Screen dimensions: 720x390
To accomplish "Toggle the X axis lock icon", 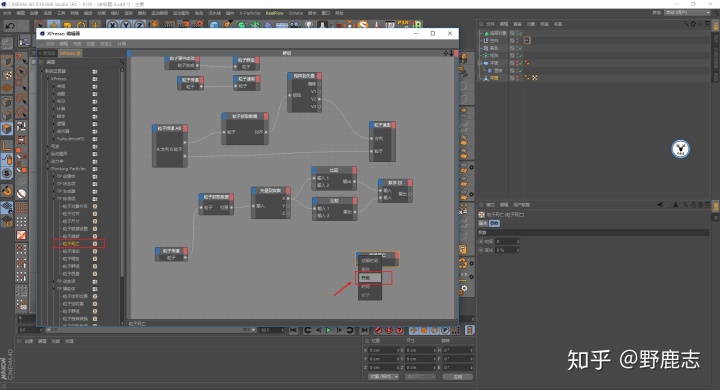I will 112,25.
